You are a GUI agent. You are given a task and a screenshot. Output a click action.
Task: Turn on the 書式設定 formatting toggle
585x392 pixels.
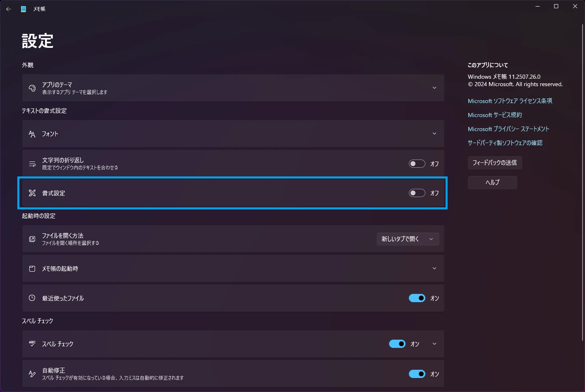click(417, 193)
